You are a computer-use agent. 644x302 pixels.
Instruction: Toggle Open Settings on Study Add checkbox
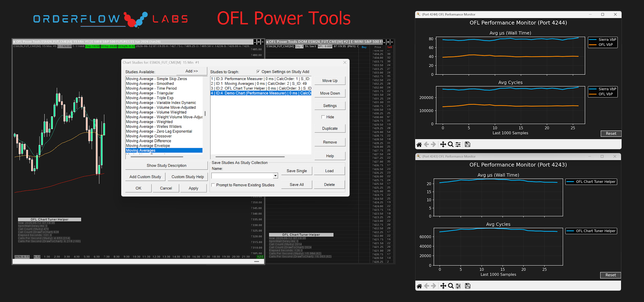point(258,71)
